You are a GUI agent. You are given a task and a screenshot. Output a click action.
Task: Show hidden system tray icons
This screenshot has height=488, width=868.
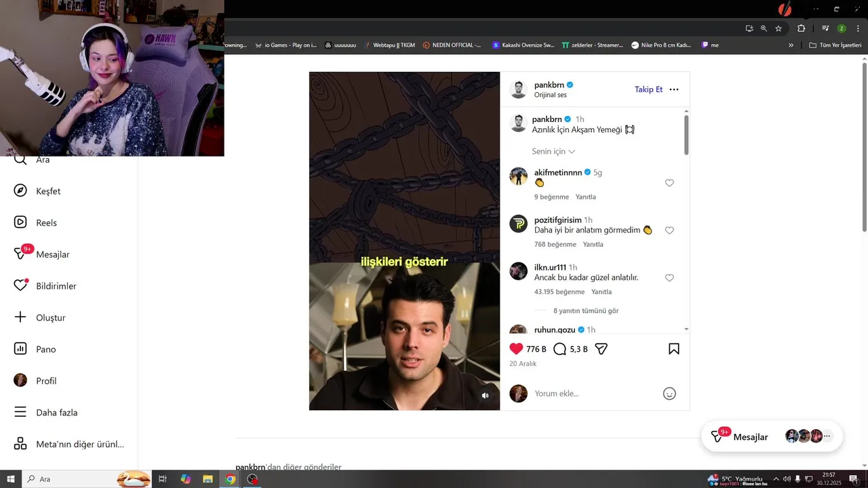(x=776, y=479)
